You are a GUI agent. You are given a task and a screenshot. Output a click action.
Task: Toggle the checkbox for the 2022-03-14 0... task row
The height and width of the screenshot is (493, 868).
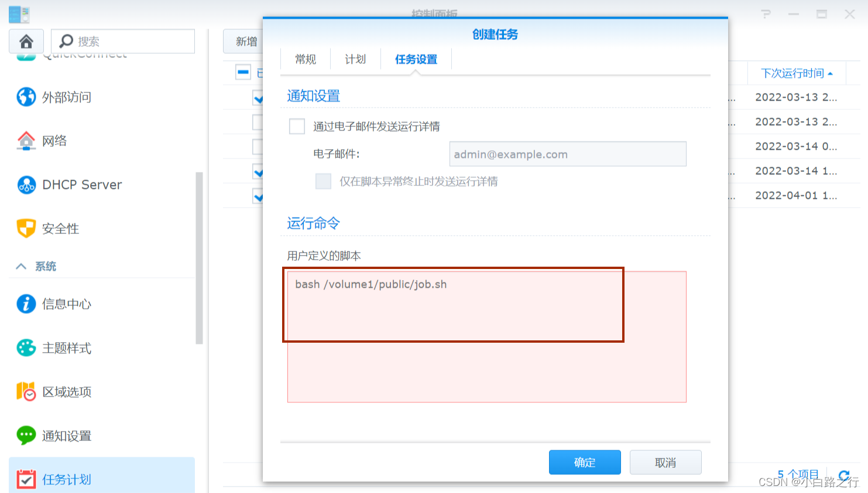click(x=258, y=146)
